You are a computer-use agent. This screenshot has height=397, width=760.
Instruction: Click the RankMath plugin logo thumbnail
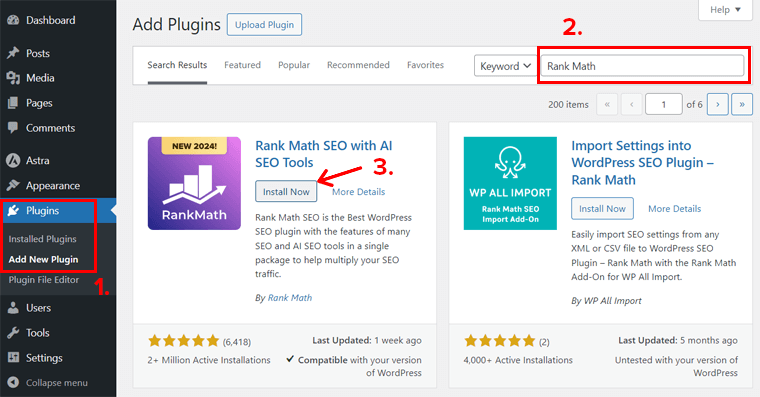coord(194,183)
